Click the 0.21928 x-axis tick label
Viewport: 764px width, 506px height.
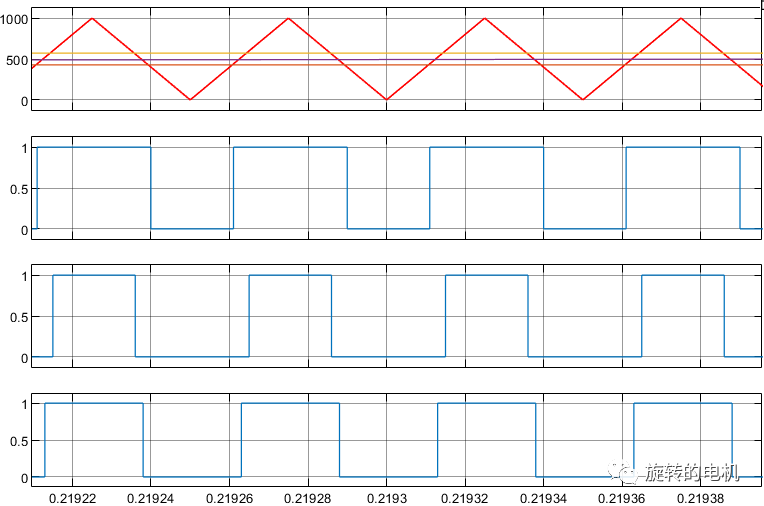(307, 498)
